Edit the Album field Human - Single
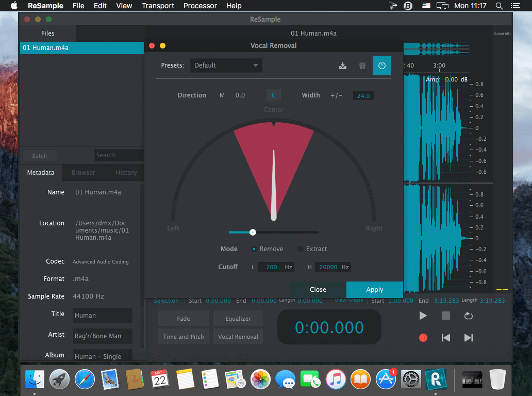The width and height of the screenshot is (532, 396). pyautogui.click(x=102, y=356)
